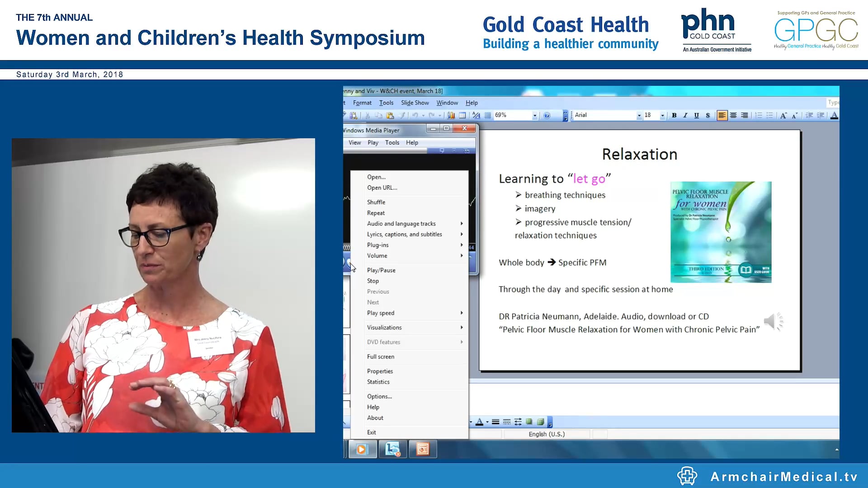Launch Windows Media Player from the taskbar
Screen dimensions: 868x488
[362, 449]
